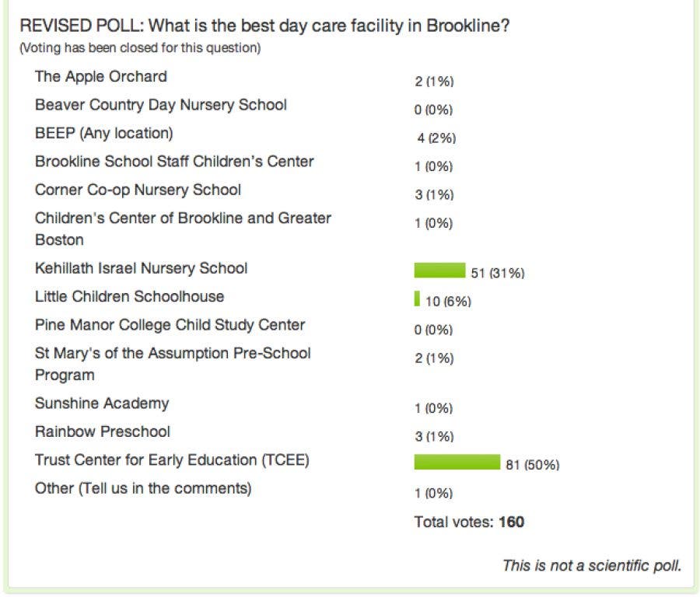Viewport: 700px width, 597px height.
Task: Click the 'Total votes: 160' text
Action: coord(469,522)
